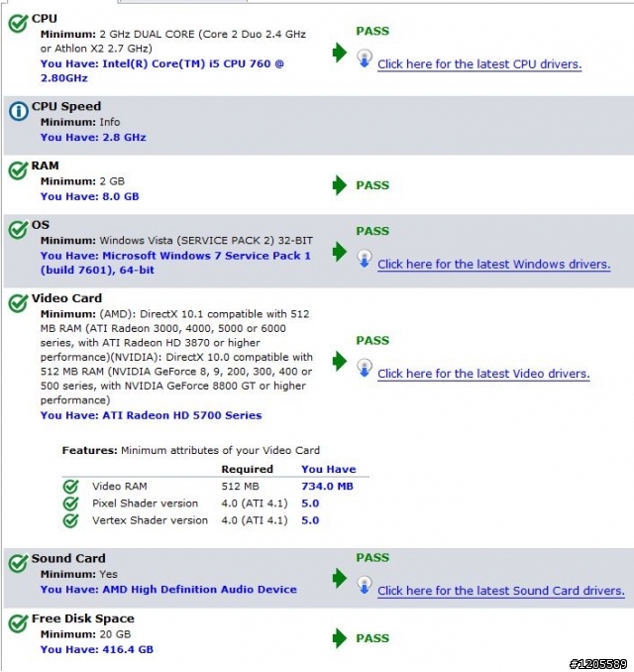This screenshot has width=634, height=672.
Task: Click 'Minimum: Windows Vista (SERVICE PACK 2) 32-BIT' text
Action: point(176,241)
